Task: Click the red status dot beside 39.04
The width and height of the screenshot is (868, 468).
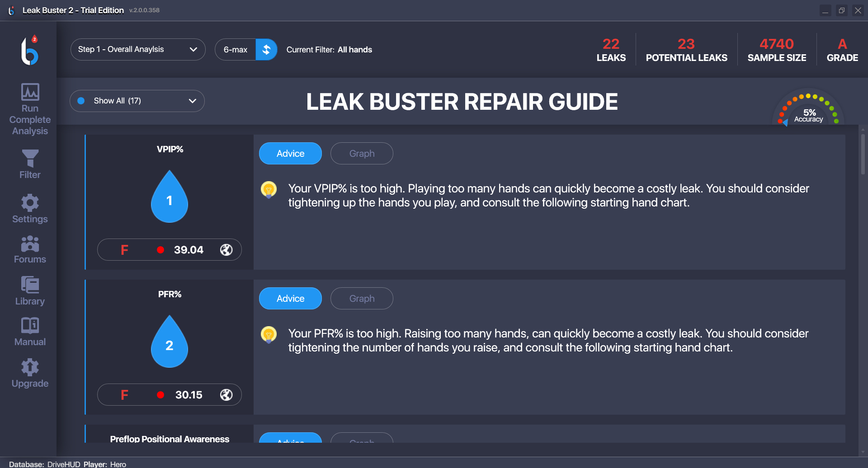Action: click(160, 250)
